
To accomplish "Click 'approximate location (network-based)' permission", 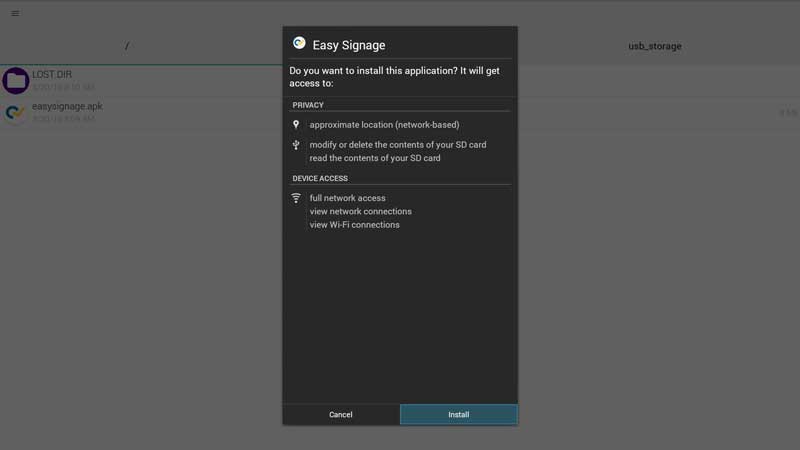I will [x=384, y=124].
